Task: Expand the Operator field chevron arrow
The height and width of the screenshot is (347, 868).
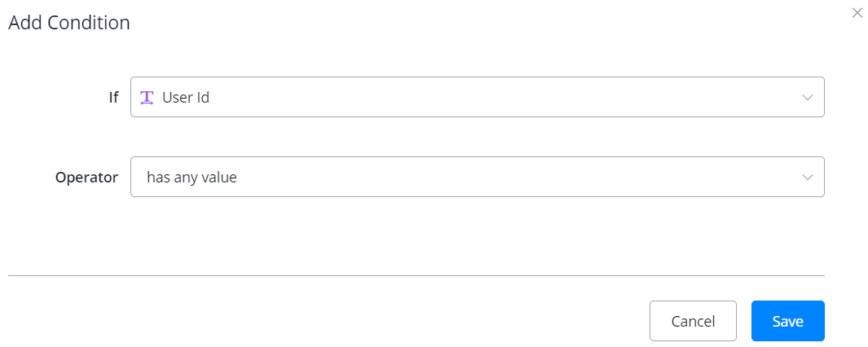Action: [807, 177]
